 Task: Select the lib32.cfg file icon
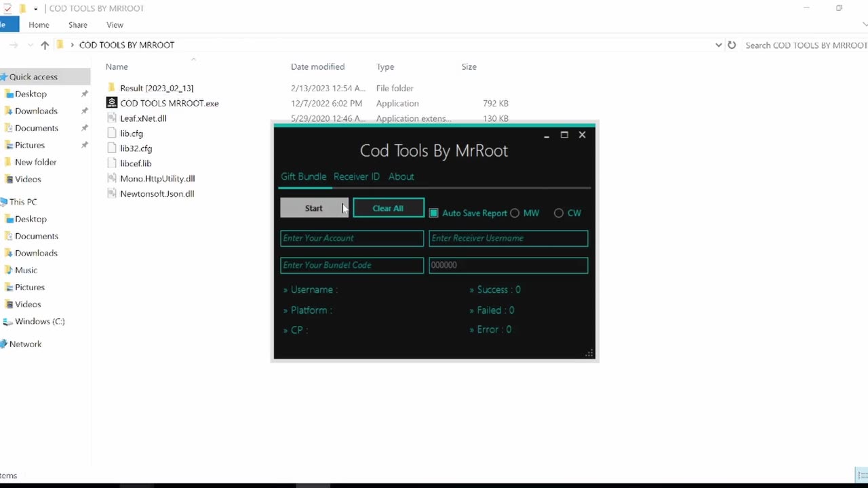coord(112,148)
